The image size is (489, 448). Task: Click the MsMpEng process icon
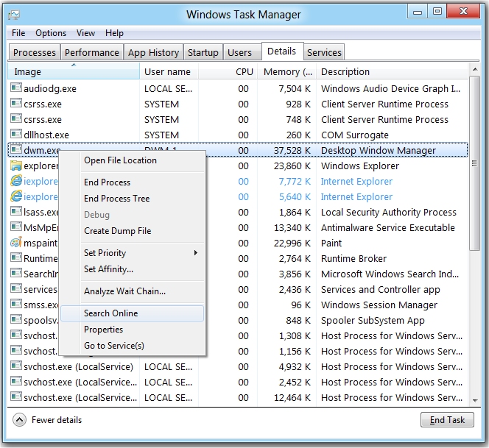[x=16, y=227]
